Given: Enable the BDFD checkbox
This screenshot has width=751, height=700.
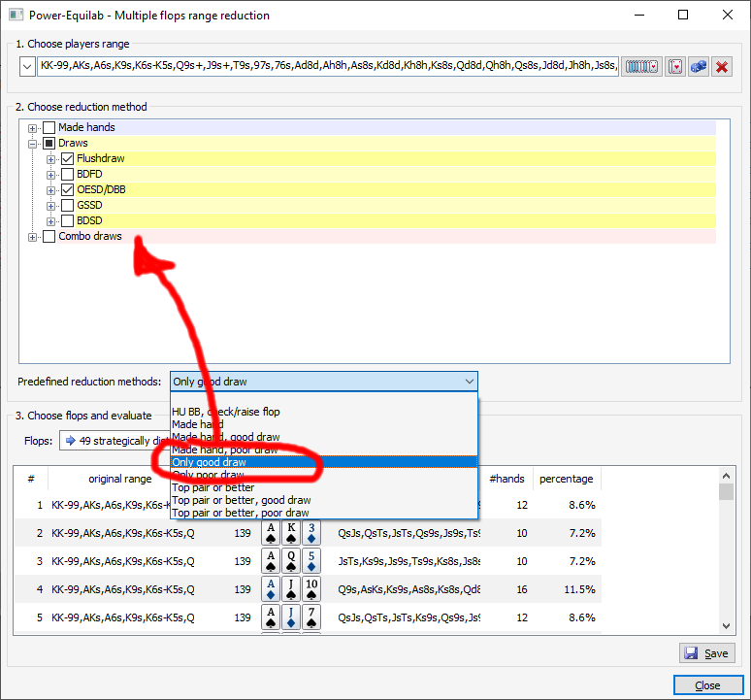Looking at the screenshot, I should [x=68, y=174].
